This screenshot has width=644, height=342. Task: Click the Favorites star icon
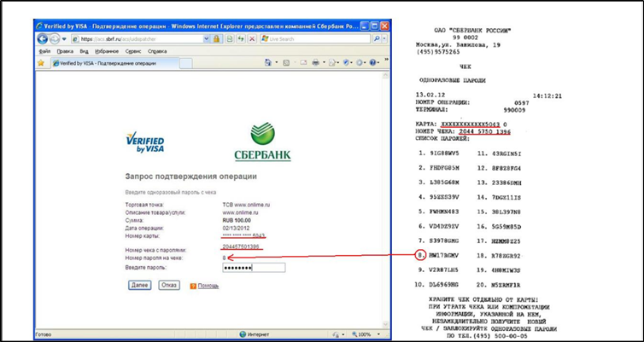(x=41, y=63)
